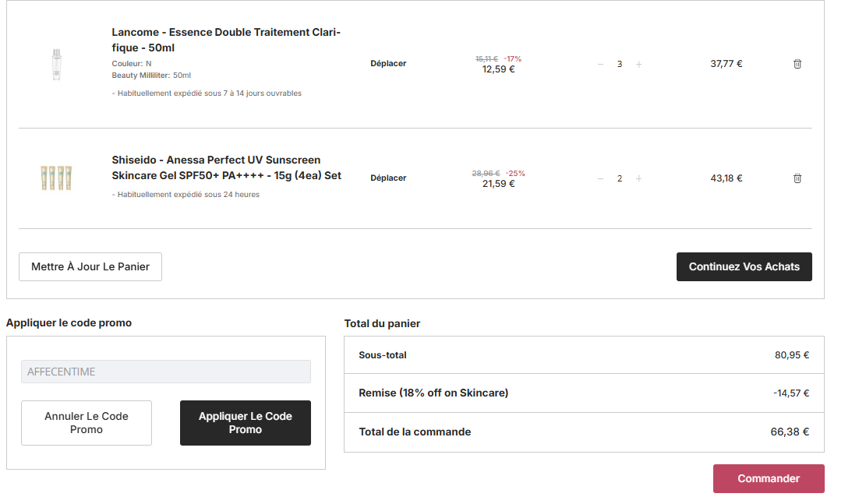Select the Lancome quantity value 3

[620, 64]
